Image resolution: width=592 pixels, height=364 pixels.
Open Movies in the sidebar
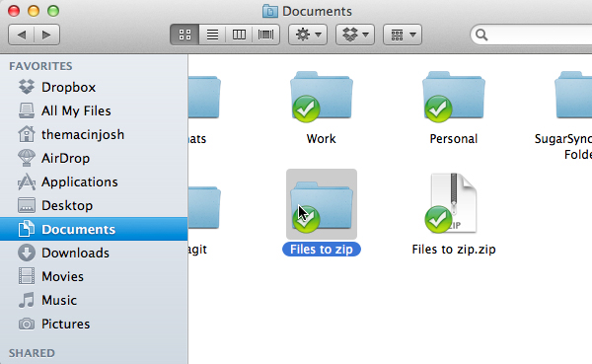click(94, 276)
